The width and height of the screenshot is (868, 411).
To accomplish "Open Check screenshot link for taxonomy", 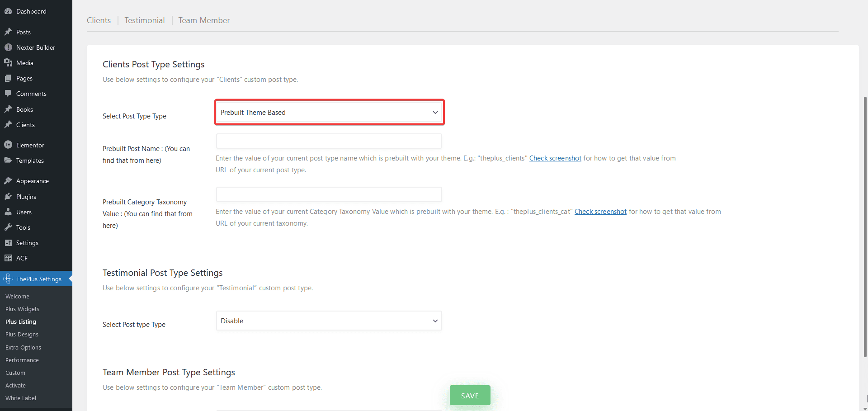I will coord(600,212).
